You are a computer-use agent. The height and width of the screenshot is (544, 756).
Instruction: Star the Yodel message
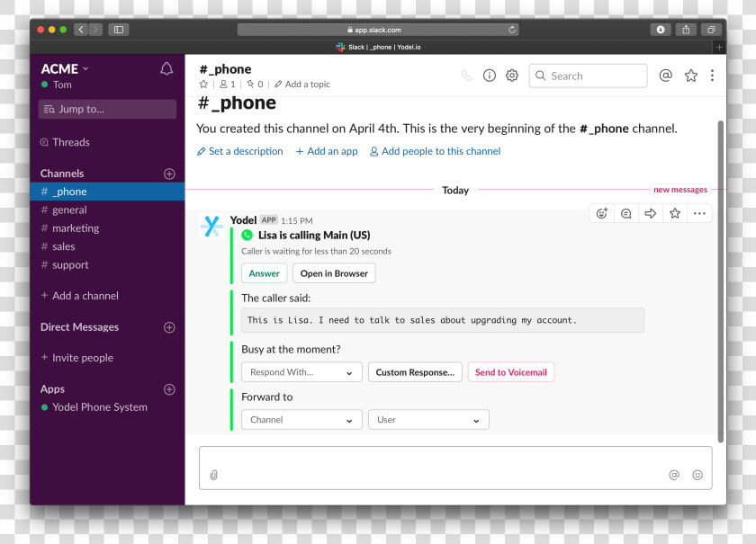coord(675,213)
